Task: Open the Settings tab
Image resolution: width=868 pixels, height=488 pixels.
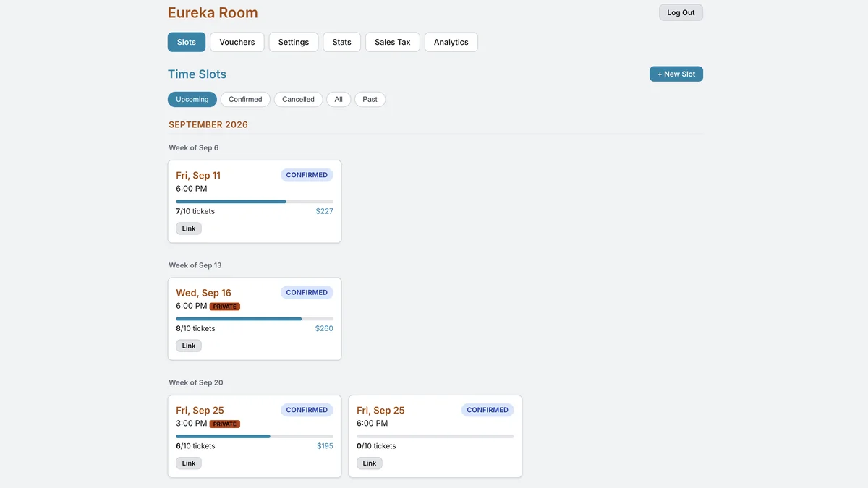Action: tap(294, 42)
